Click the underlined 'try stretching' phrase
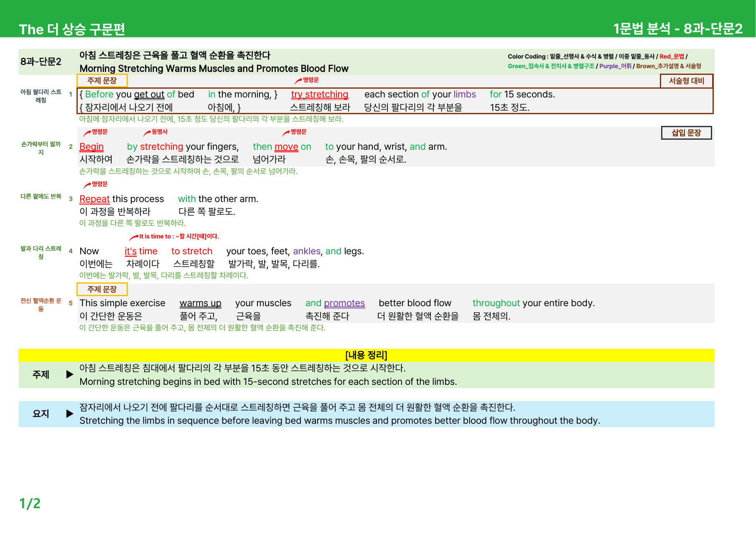This screenshot has height=535, width=756. click(320, 95)
